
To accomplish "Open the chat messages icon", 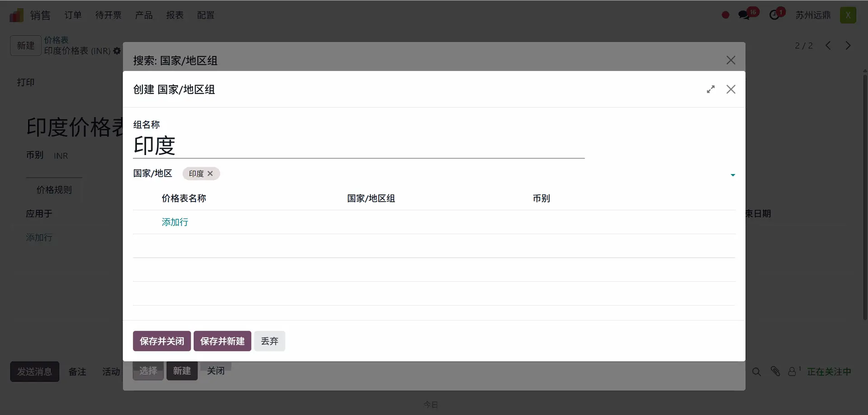I will [744, 15].
